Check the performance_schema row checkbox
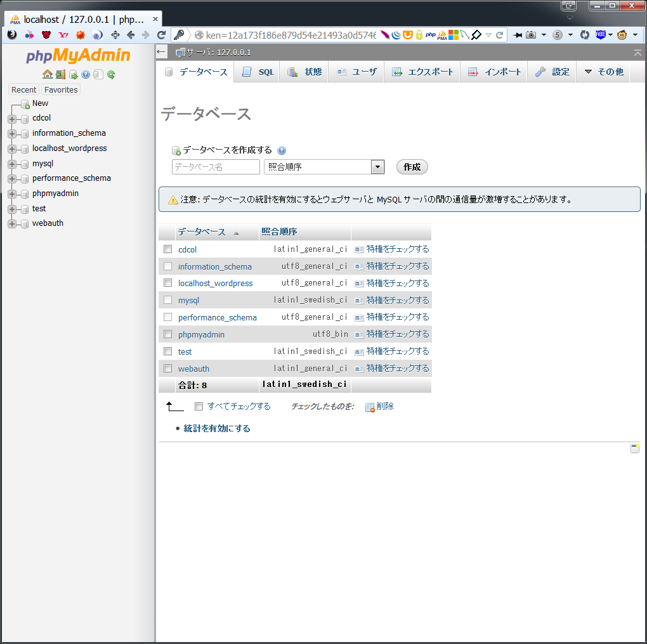Viewport: 647px width, 644px height. click(x=168, y=317)
